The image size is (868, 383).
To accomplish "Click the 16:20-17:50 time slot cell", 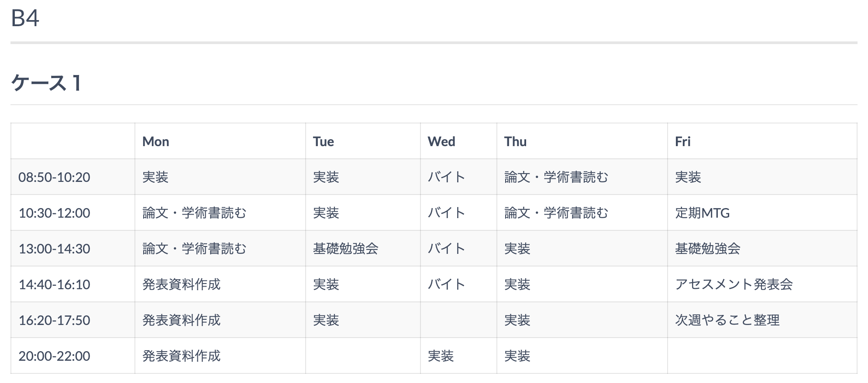I will [73, 320].
